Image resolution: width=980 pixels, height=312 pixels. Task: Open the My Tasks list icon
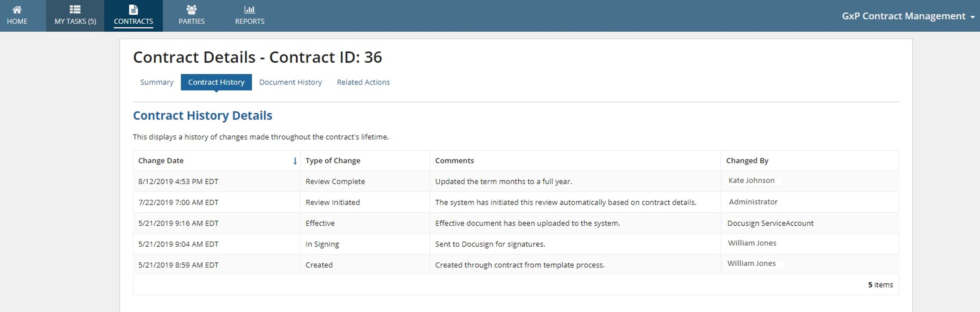point(75,9)
